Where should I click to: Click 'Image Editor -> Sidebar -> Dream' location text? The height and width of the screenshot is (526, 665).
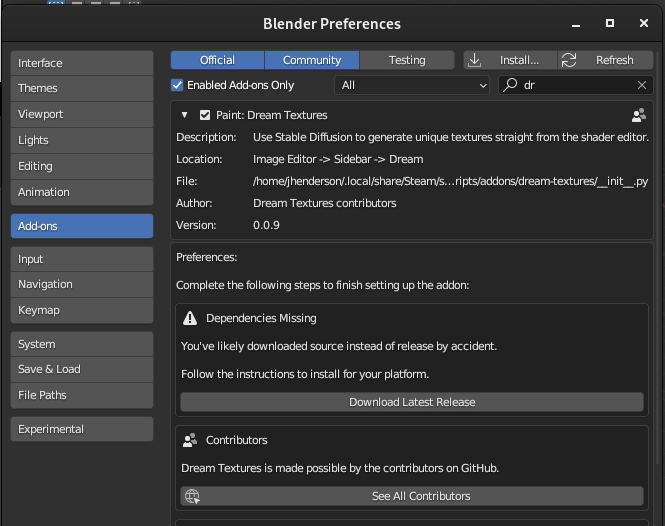pyautogui.click(x=338, y=159)
